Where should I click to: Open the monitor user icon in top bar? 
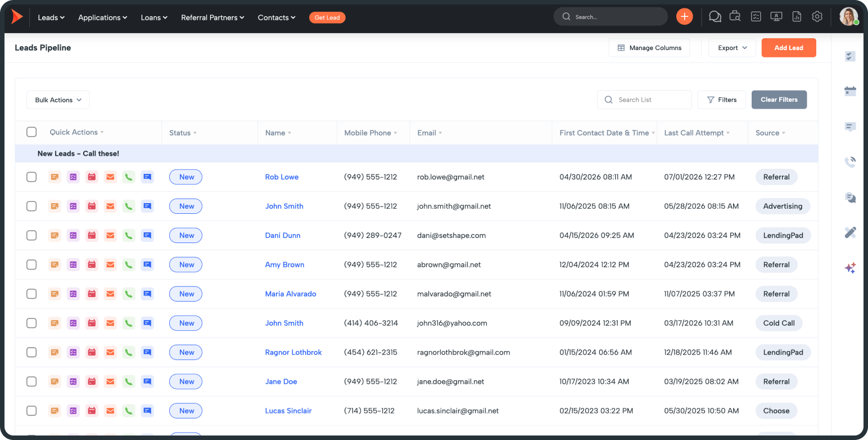[776, 17]
